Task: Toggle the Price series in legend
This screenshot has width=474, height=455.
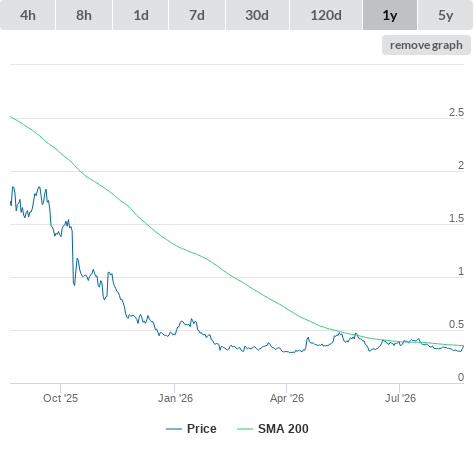Action: pyautogui.click(x=202, y=429)
